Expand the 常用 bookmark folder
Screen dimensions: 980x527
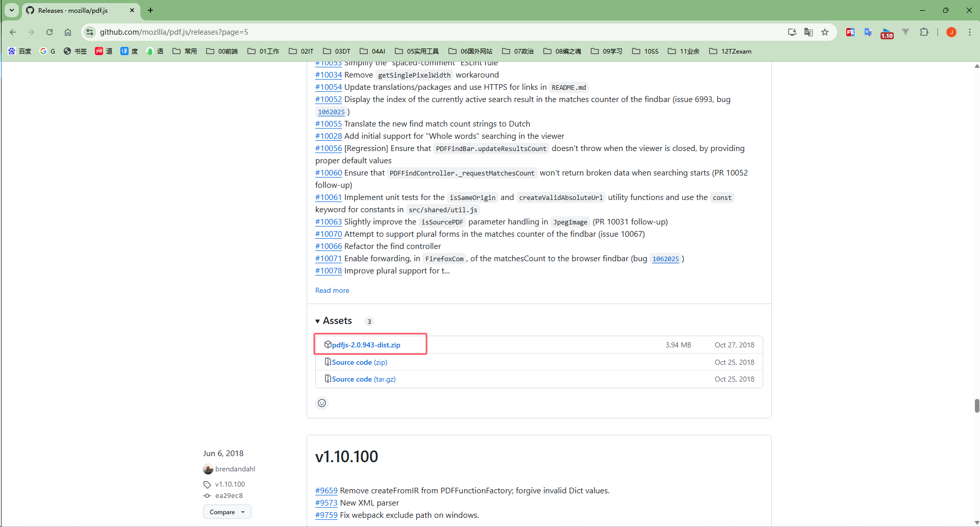185,51
